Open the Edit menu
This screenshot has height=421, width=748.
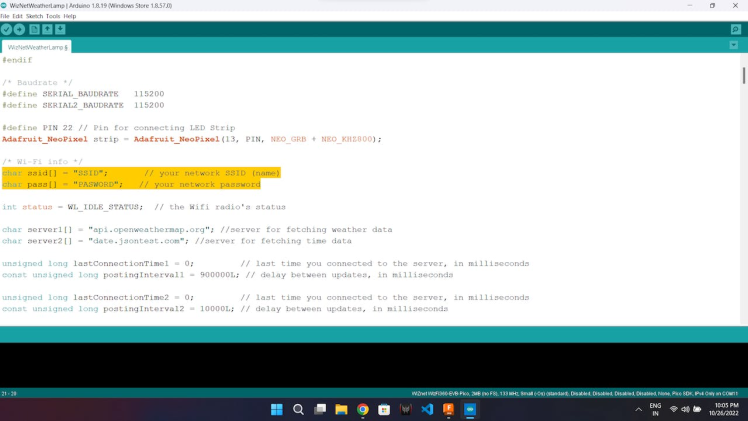pyautogui.click(x=17, y=16)
